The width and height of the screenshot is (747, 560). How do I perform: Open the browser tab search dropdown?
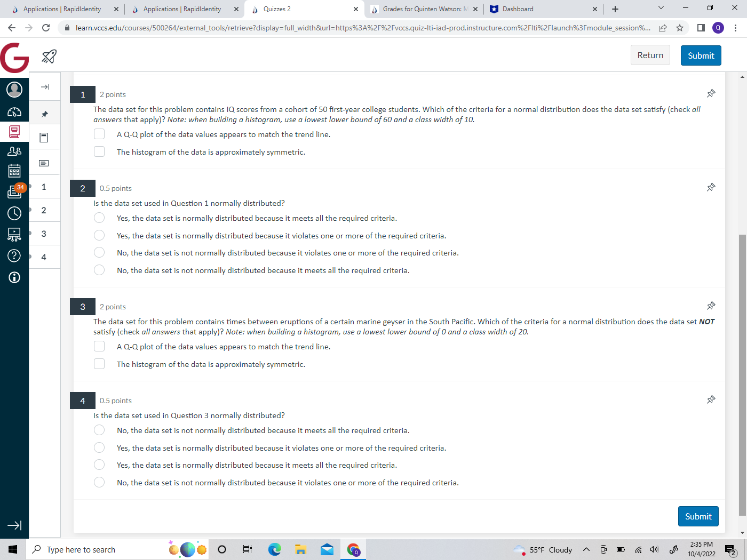661,9
